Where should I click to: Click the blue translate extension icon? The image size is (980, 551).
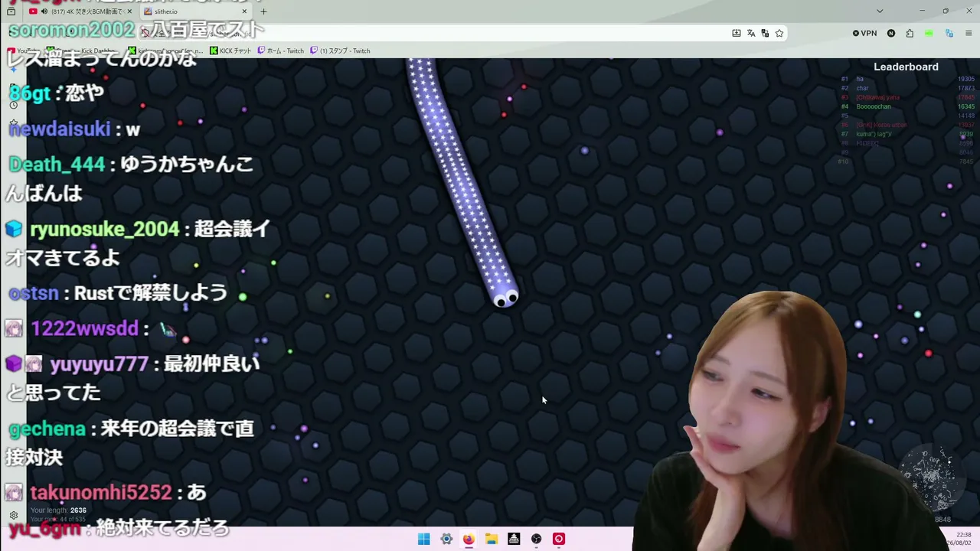click(x=949, y=33)
